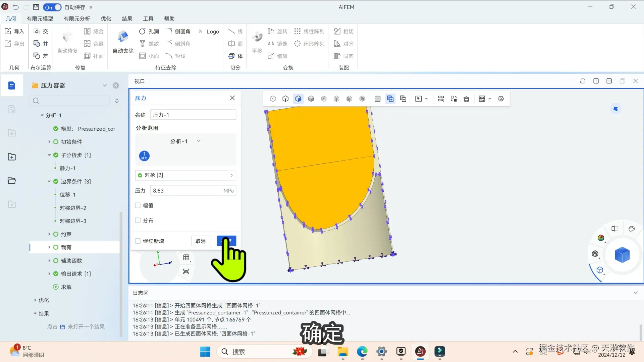
Task: Open the 分析-1 analysis scope dropdown
Action: coord(199,141)
